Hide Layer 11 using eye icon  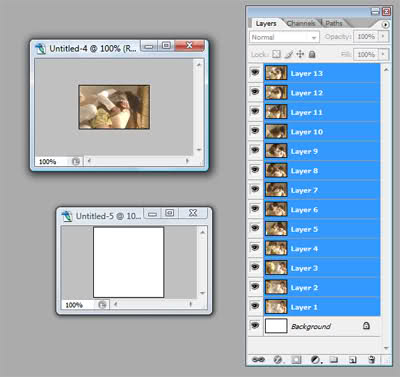255,111
